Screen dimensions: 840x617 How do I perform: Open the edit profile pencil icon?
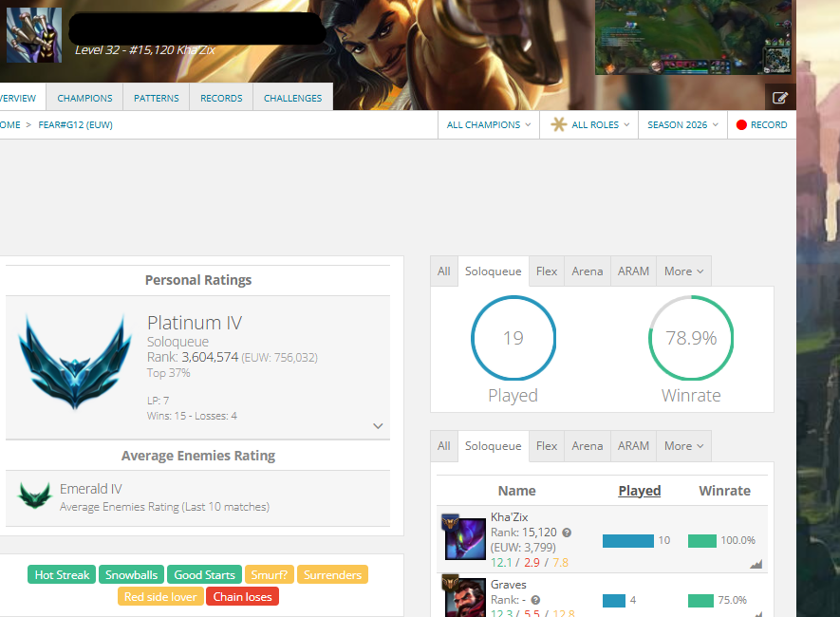coord(780,98)
